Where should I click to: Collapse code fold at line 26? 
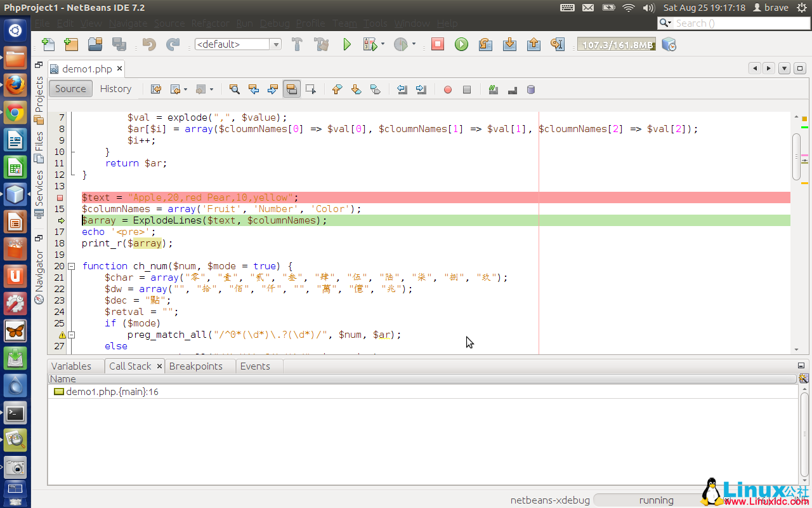(72, 335)
